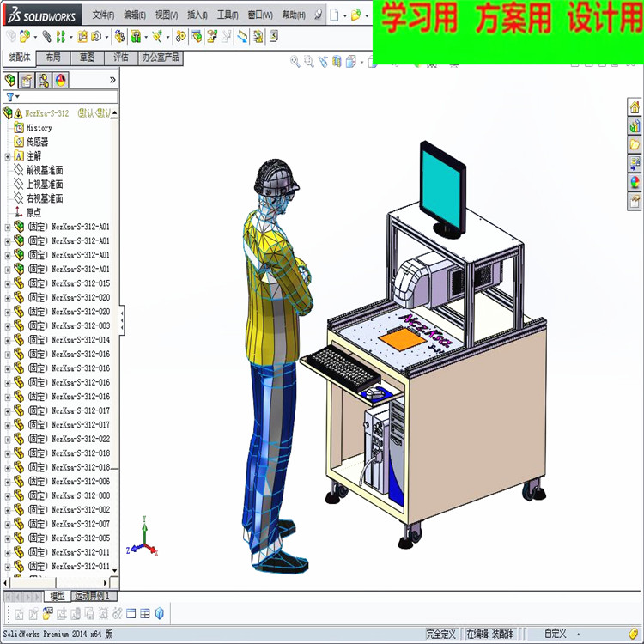Expand the NczKsa-S-312-014 component
Image resolution: width=644 pixels, height=644 pixels.
point(8,341)
